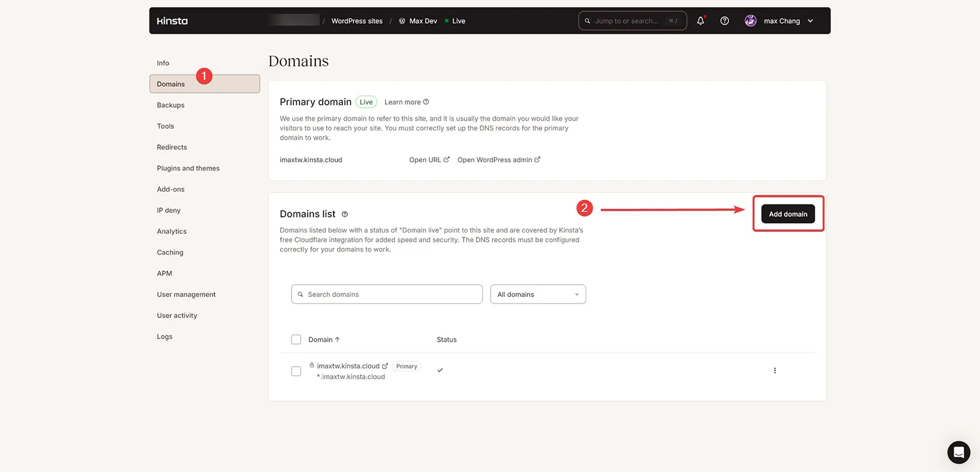Open the imaxtw.kinsta.cloud row kebab menu
Screen dimensions: 980x472
(x=775, y=370)
